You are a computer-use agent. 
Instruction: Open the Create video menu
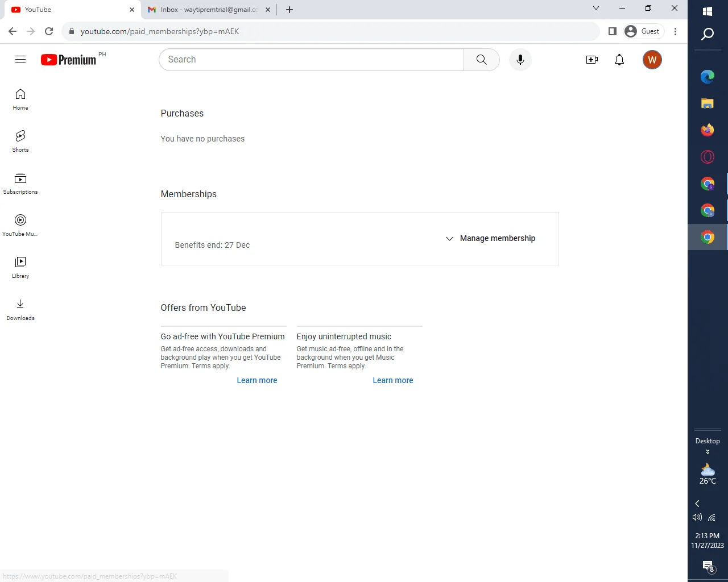click(x=592, y=60)
